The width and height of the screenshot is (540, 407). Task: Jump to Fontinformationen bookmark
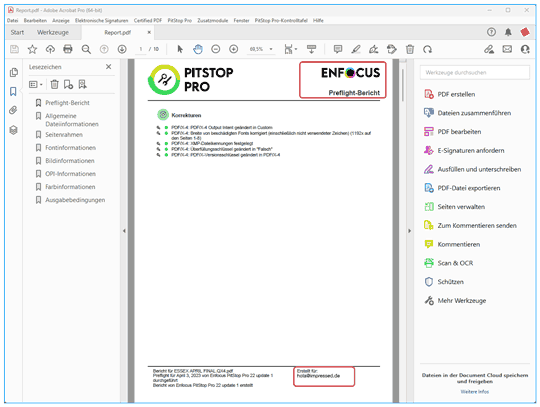pos(70,148)
